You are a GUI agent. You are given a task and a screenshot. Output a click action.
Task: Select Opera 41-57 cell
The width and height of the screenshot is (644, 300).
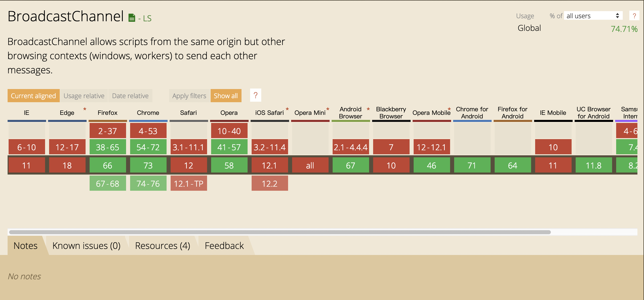[x=229, y=147]
